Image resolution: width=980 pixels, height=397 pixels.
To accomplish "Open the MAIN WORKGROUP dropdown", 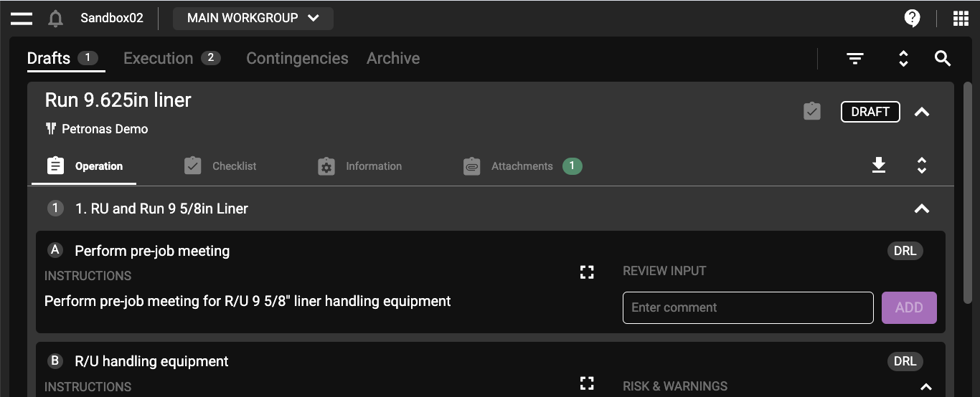I will click(x=253, y=19).
